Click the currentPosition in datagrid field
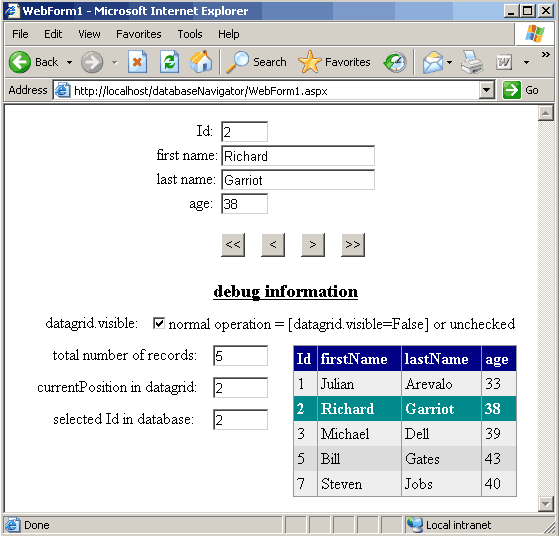The image size is (559, 536). (241, 387)
